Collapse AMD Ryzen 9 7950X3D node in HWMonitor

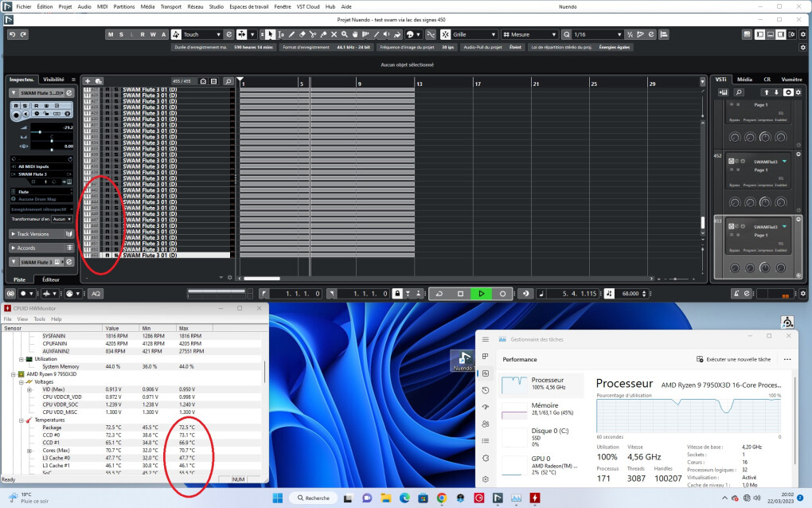point(14,374)
